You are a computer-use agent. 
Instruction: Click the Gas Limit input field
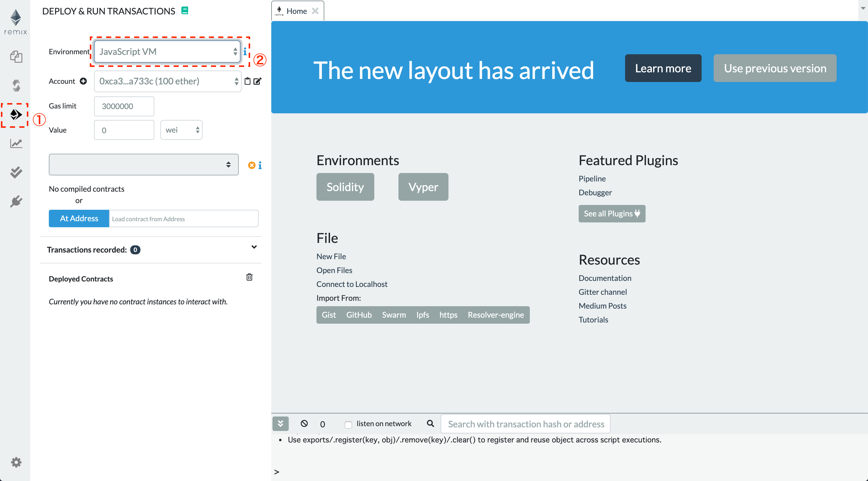124,105
